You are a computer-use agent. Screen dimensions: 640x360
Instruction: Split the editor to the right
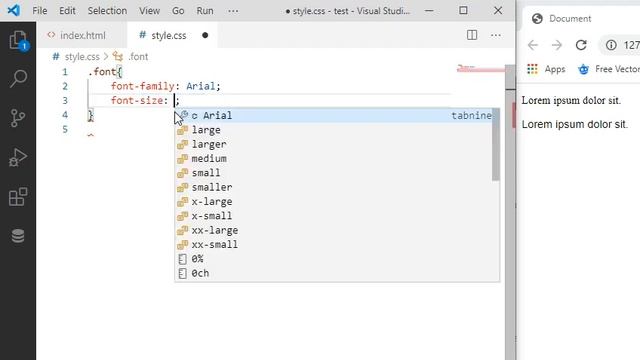point(472,35)
